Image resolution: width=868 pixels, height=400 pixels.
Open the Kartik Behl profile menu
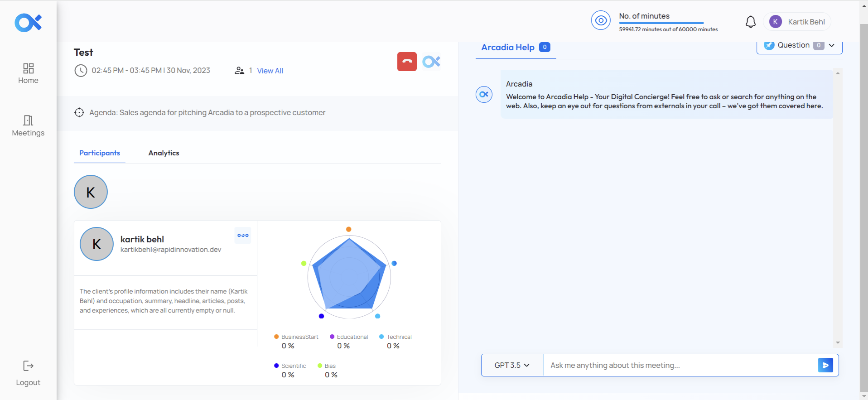point(797,22)
